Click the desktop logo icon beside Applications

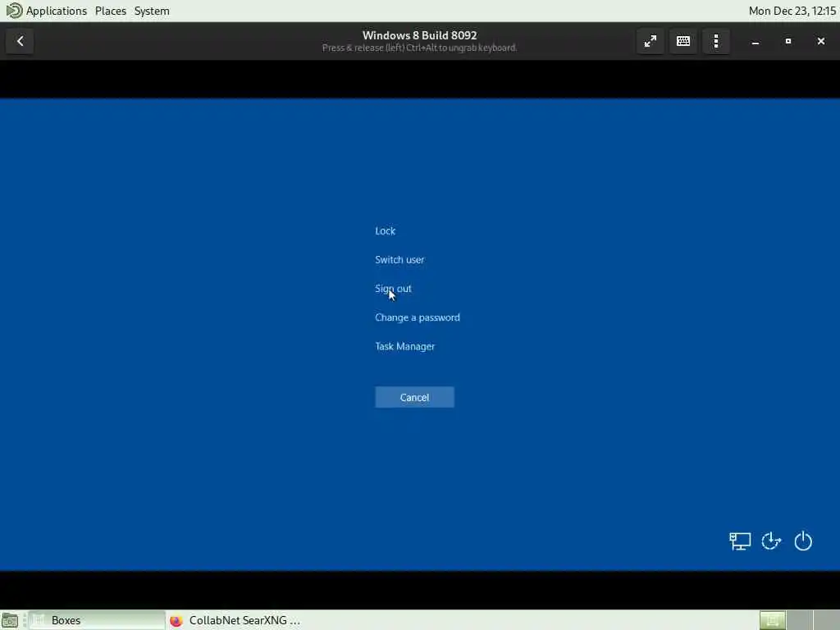14,11
